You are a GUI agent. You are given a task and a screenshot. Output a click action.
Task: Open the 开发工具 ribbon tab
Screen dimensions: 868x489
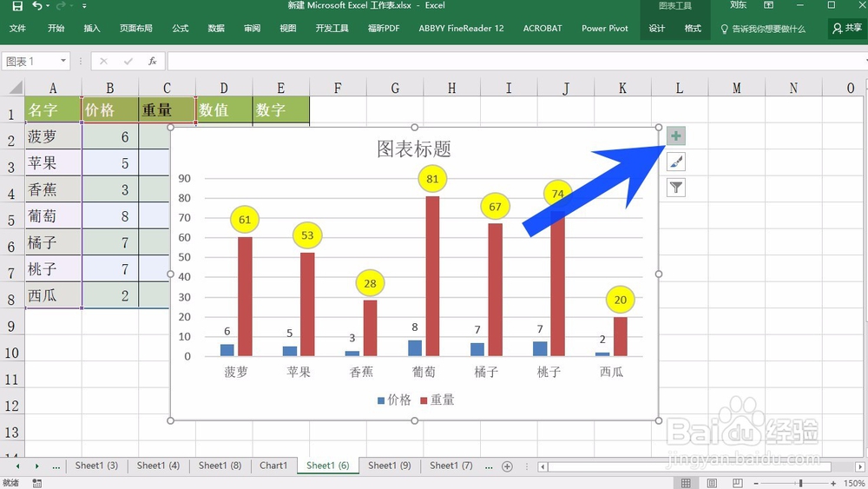click(x=332, y=29)
